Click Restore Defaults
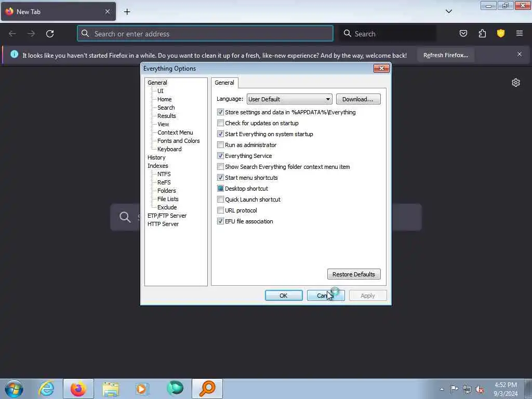 pyautogui.click(x=354, y=274)
